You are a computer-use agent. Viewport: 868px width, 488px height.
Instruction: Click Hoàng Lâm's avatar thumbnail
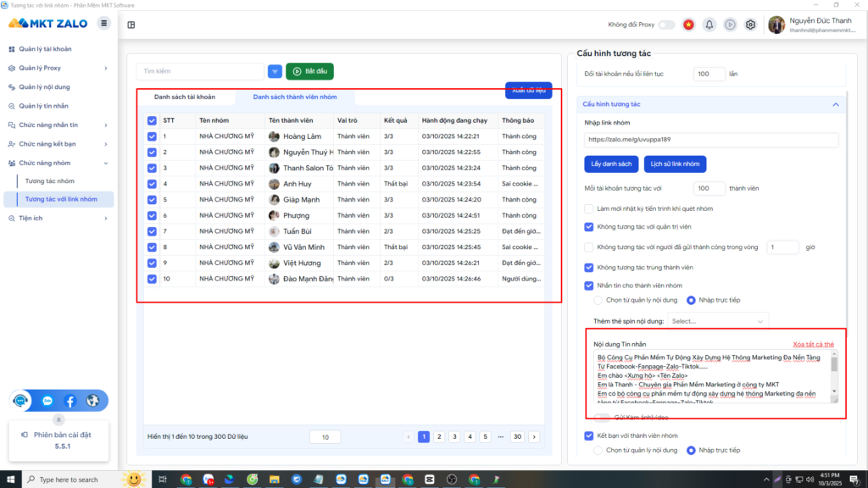click(274, 136)
